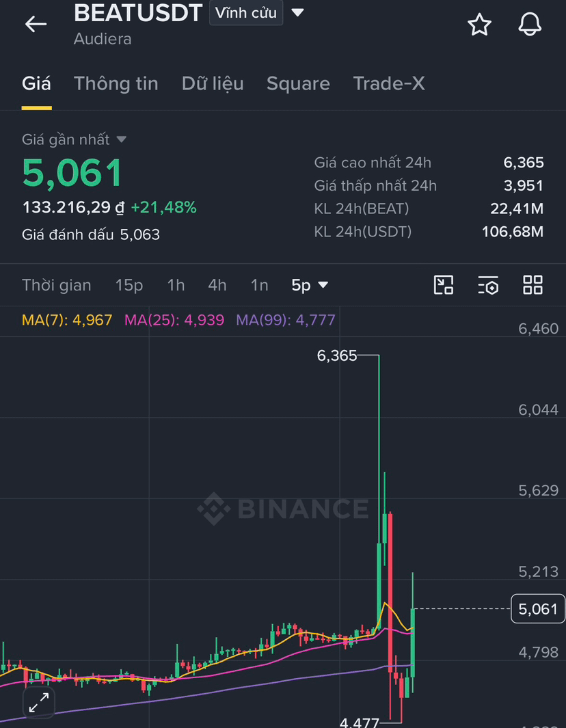Tap the Audiera subtitle
The width and height of the screenshot is (566, 728).
pos(103,39)
